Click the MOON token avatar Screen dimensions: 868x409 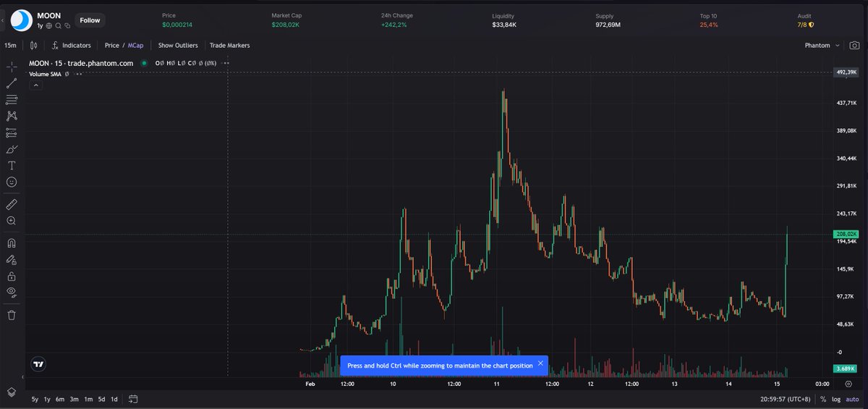coord(22,20)
